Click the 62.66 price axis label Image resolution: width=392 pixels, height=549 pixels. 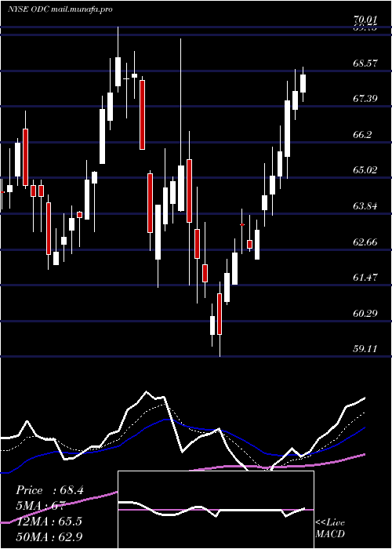(365, 242)
